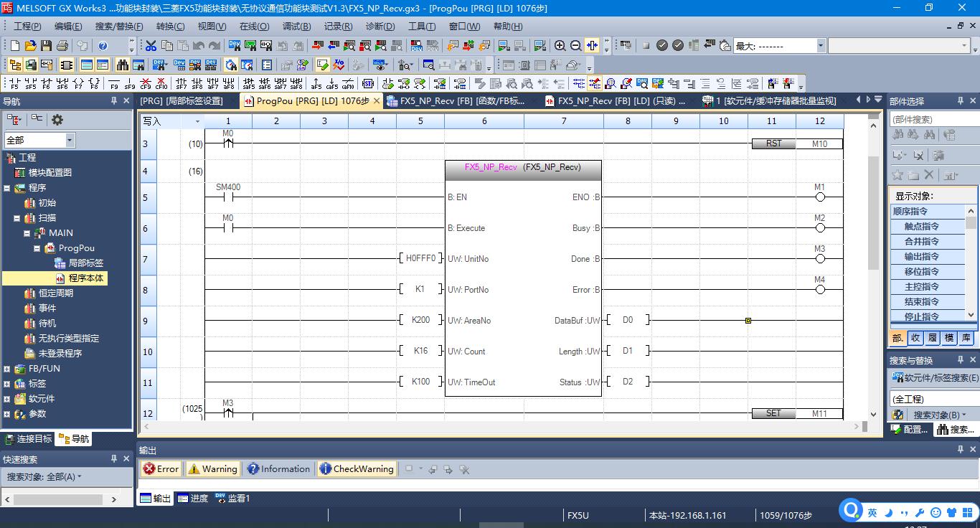Click the Cut scissors icon

[151, 46]
